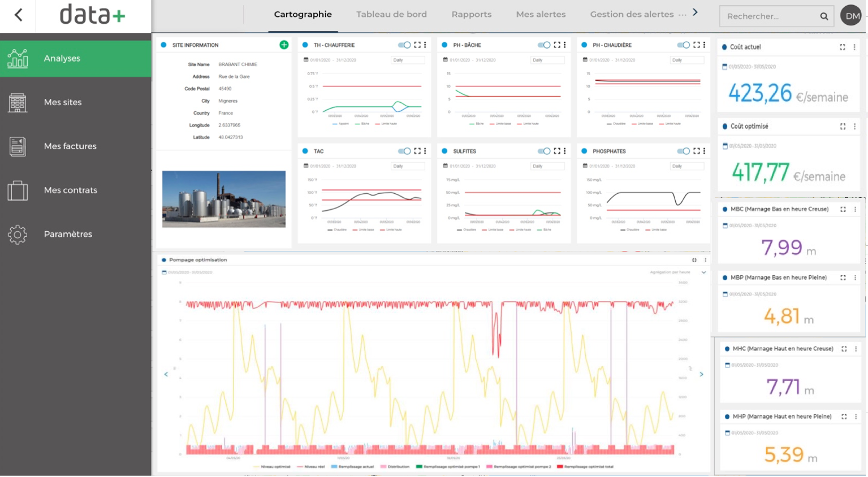
Task: Open PHOSPHATES widget options menu
Action: point(704,151)
